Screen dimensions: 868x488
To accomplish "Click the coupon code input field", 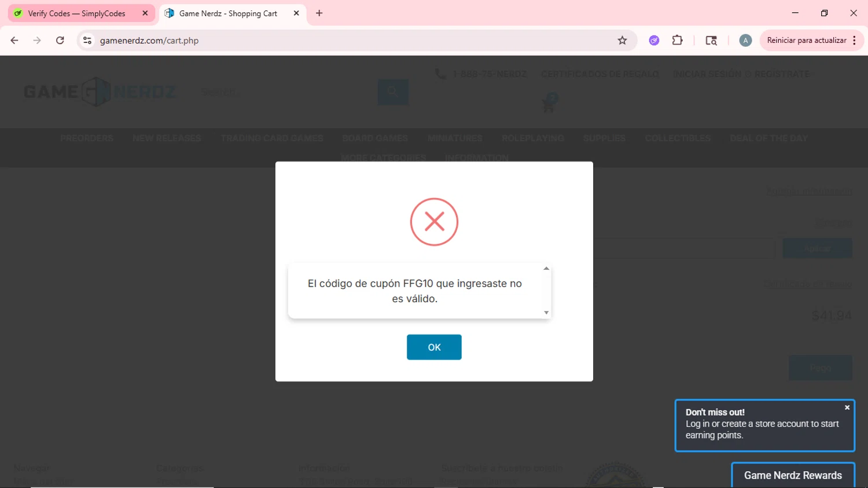I will pos(684,248).
